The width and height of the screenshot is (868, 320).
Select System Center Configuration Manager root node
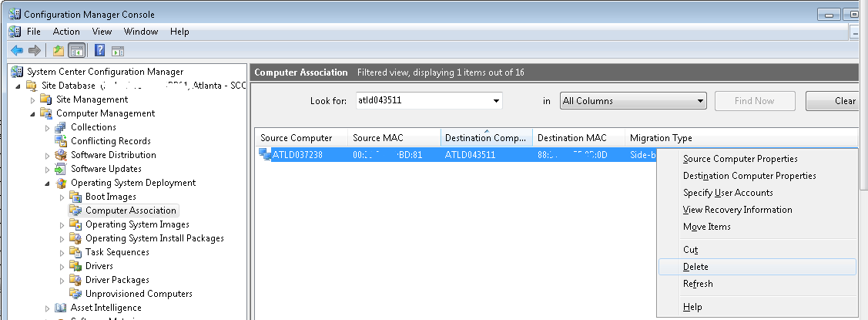(106, 72)
